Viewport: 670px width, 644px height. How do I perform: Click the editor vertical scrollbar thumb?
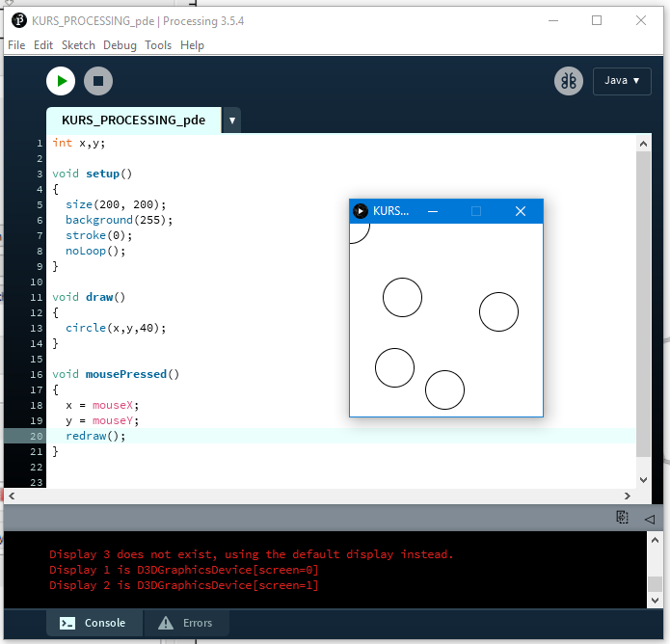644,304
